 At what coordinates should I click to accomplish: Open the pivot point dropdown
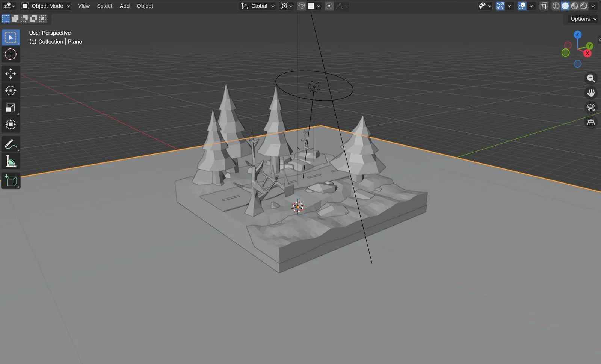tap(287, 6)
